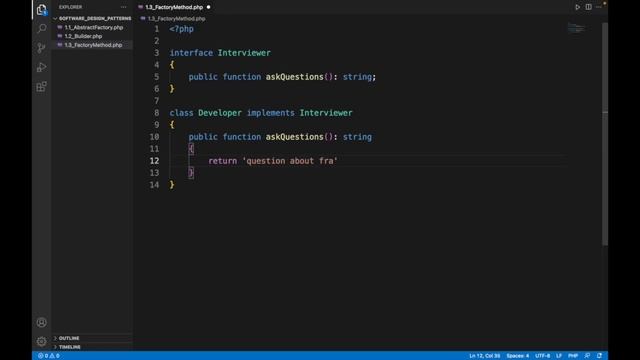Screen dimensions: 640x360
Task: Click the '<?php' tag on line 1
Action: click(x=182, y=29)
